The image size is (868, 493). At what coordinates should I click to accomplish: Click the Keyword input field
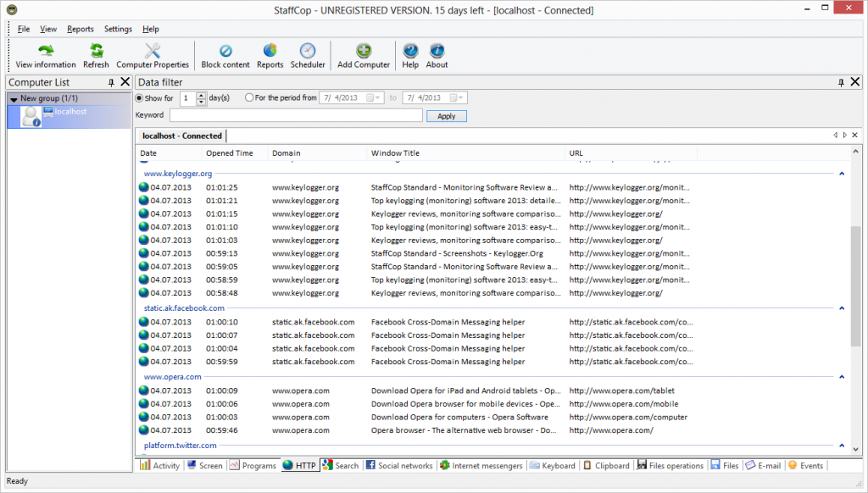tap(296, 116)
